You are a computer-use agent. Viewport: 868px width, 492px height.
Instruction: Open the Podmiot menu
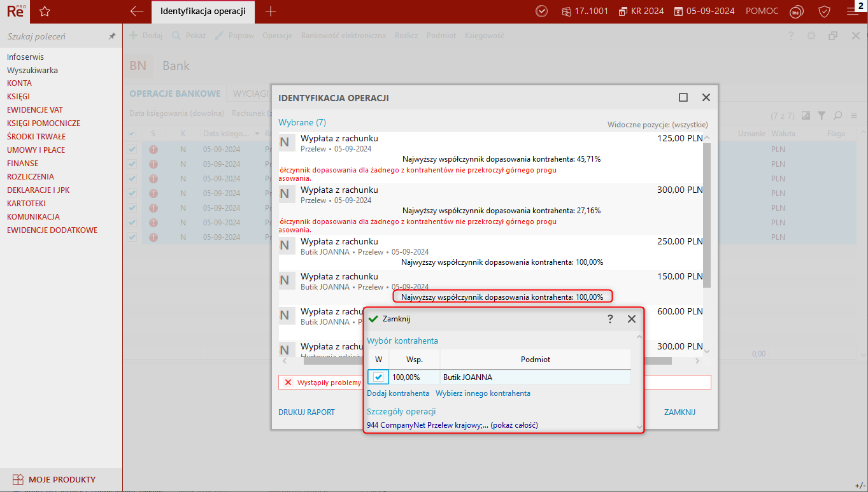click(441, 36)
